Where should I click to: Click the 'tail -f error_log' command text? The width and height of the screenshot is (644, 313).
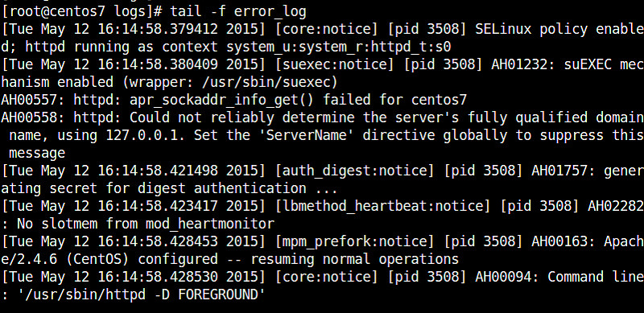[x=237, y=11]
